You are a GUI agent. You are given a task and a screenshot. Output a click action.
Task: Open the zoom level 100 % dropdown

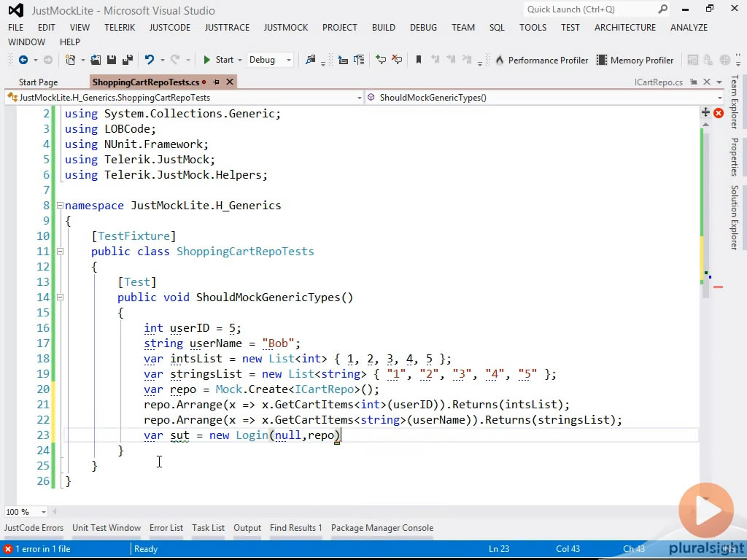coord(43,512)
